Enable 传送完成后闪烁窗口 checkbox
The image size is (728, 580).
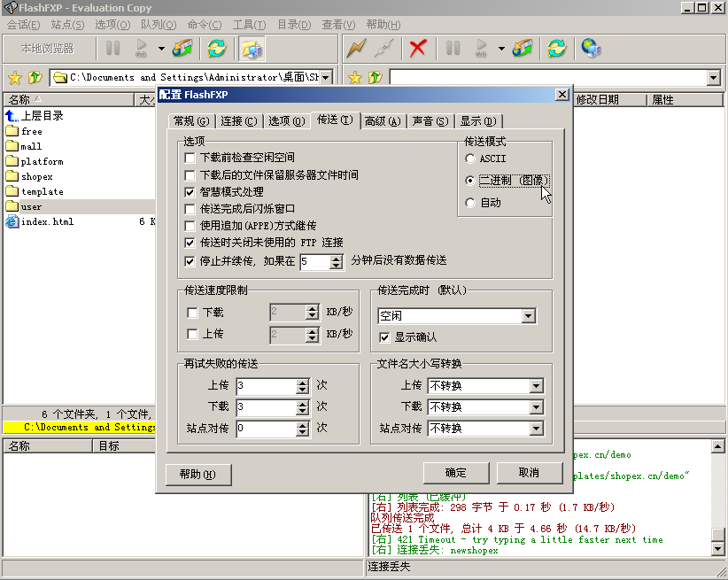tap(190, 209)
